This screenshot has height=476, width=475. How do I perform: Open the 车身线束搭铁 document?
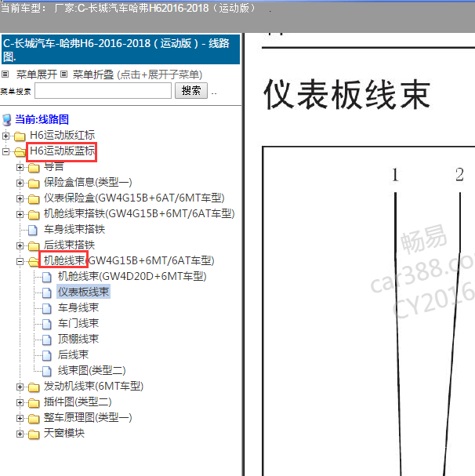[74, 229]
